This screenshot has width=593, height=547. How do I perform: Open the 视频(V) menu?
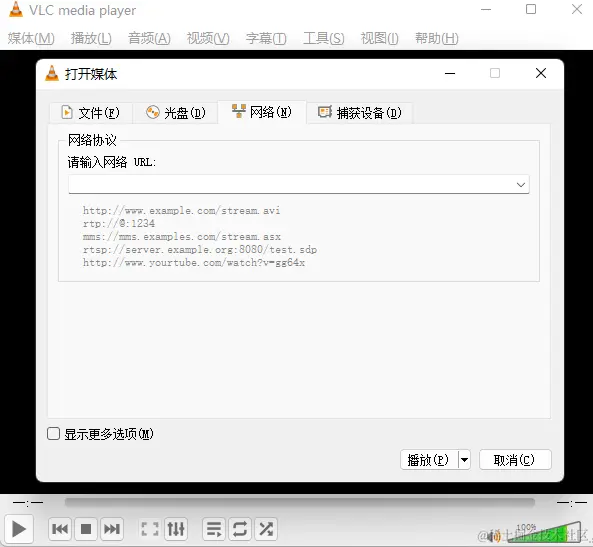click(208, 38)
